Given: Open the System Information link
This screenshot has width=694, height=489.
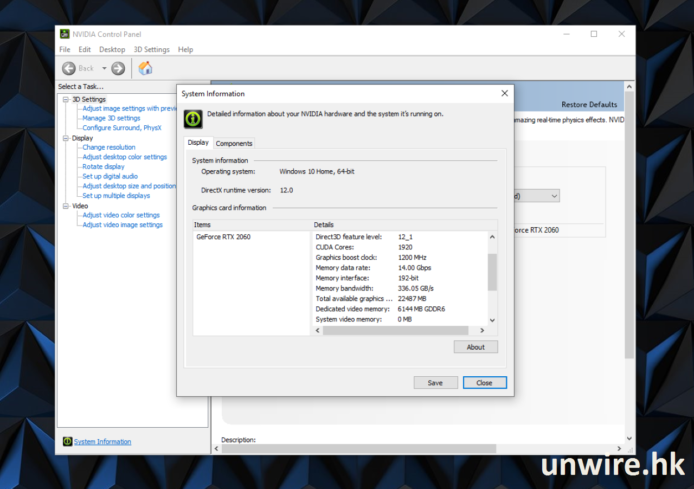Looking at the screenshot, I should pos(102,441).
